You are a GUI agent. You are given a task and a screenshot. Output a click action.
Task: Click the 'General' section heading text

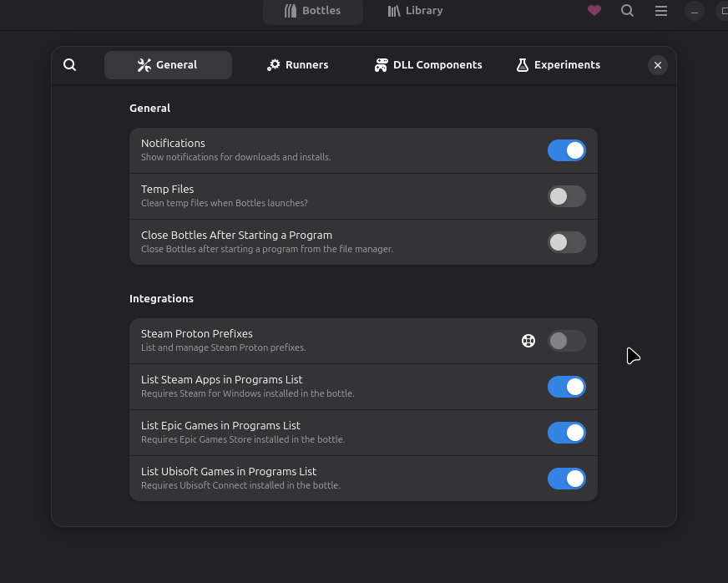[149, 109]
